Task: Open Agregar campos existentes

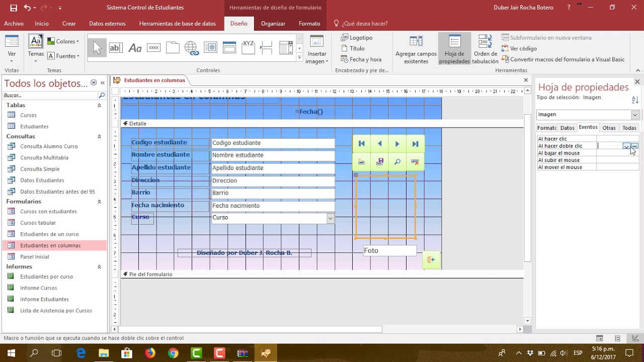Action: pos(416,49)
